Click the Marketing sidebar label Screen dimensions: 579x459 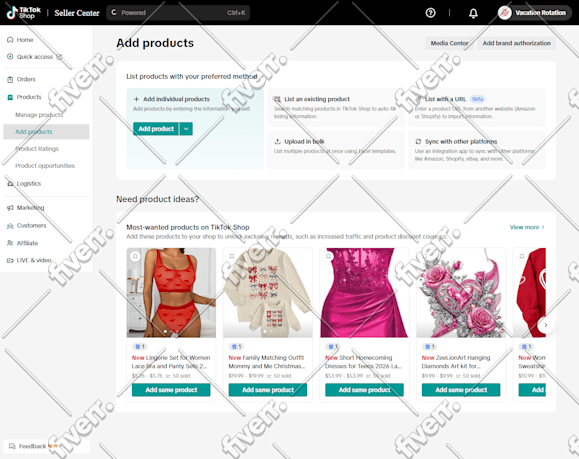pos(30,208)
